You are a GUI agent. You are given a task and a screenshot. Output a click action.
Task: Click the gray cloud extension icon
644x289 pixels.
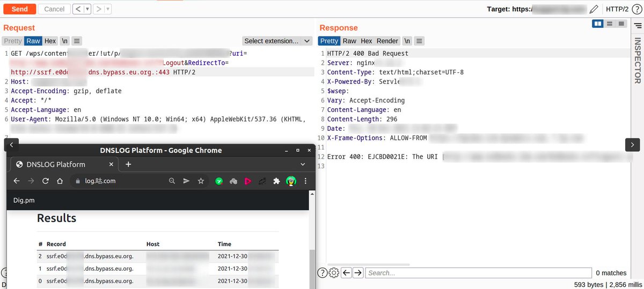pyautogui.click(x=233, y=181)
